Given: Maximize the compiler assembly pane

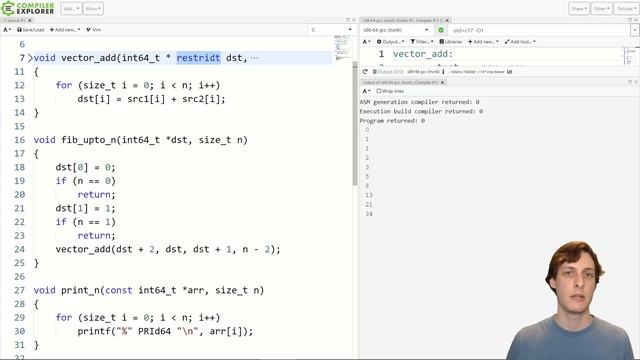Looking at the screenshot, I should point(630,20).
